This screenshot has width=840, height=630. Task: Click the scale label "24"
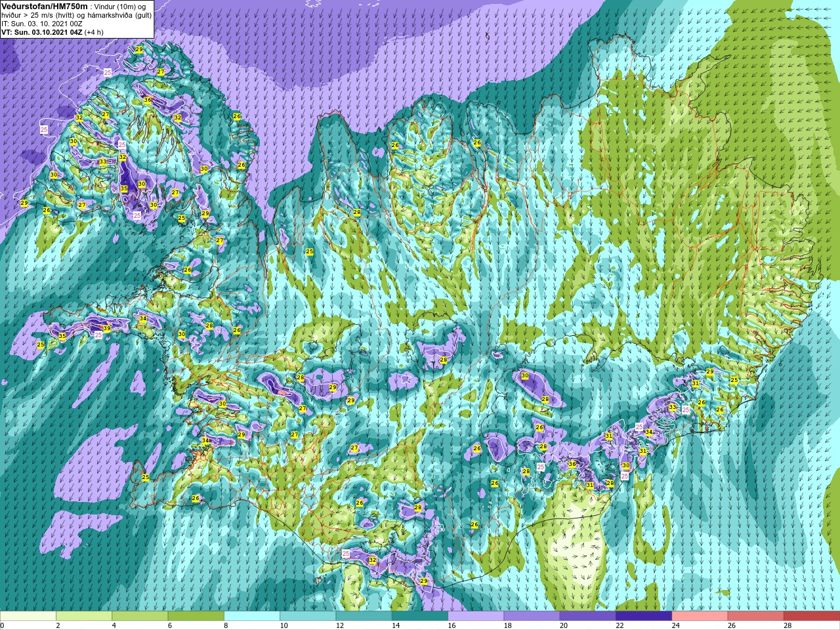point(676,626)
